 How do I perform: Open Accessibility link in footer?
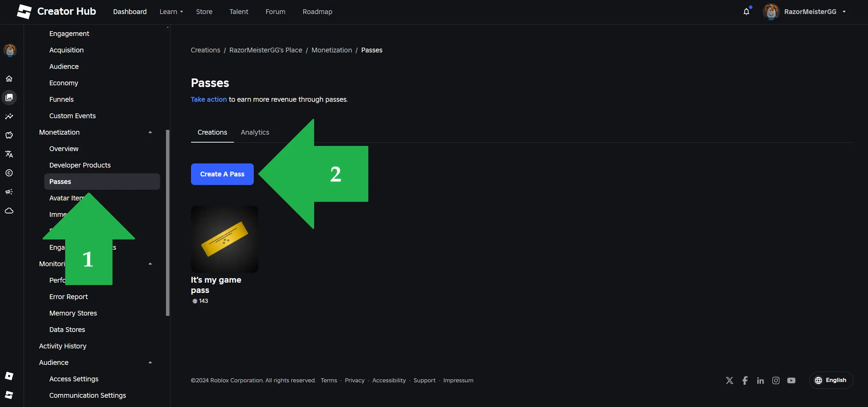click(x=389, y=380)
